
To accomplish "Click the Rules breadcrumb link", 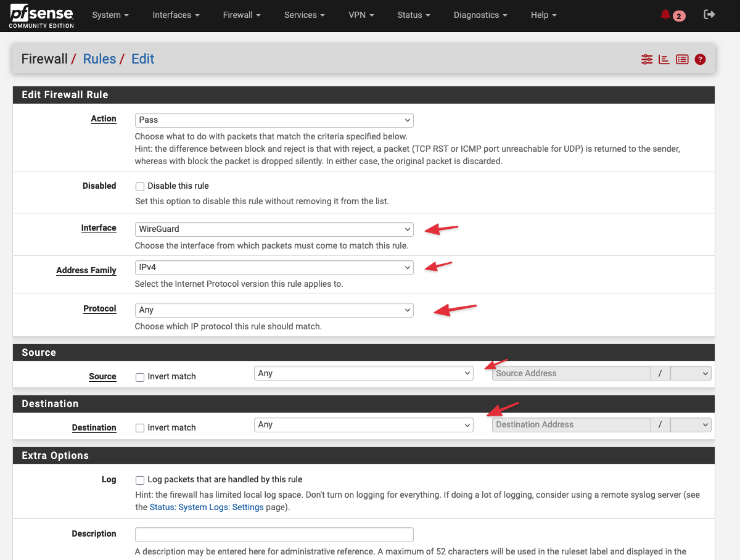I will (x=99, y=59).
